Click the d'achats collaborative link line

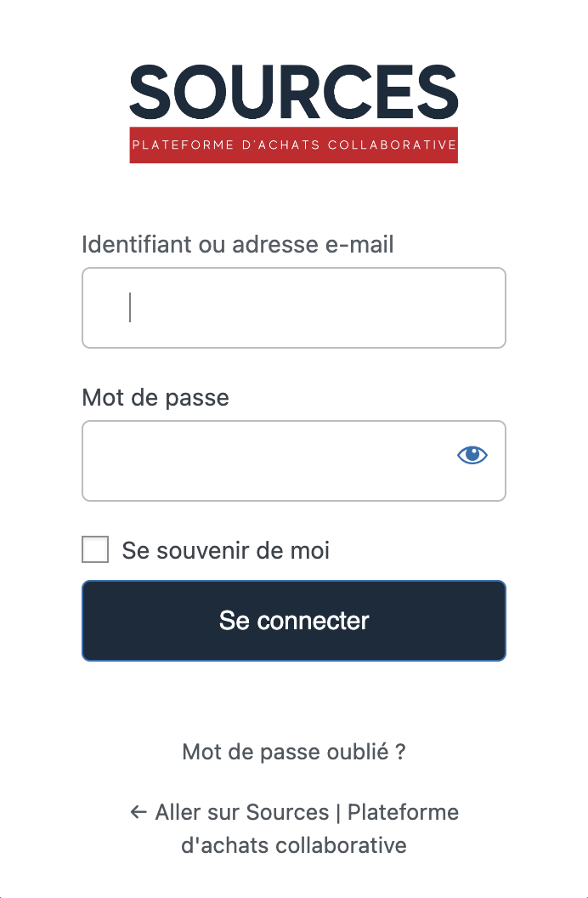click(293, 846)
